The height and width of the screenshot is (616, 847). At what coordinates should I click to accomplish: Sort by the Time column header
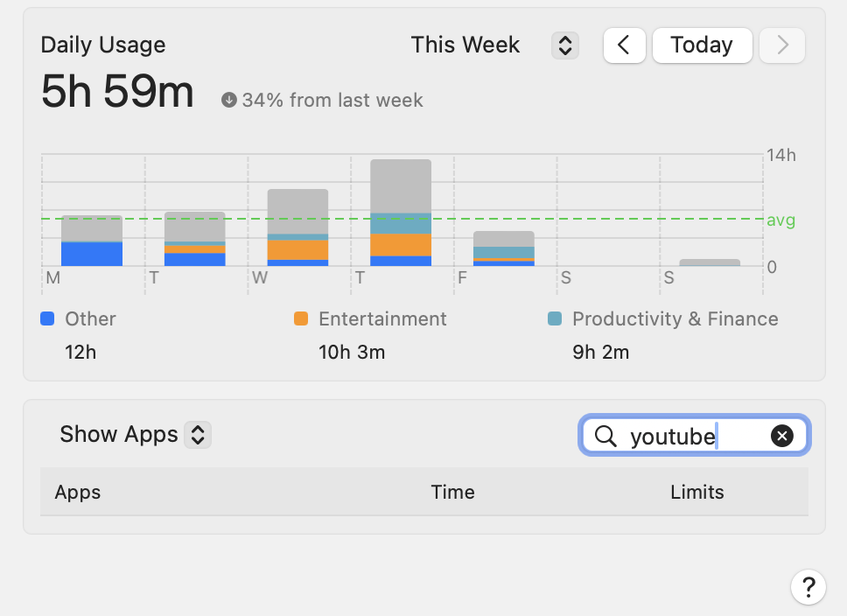[x=452, y=492]
